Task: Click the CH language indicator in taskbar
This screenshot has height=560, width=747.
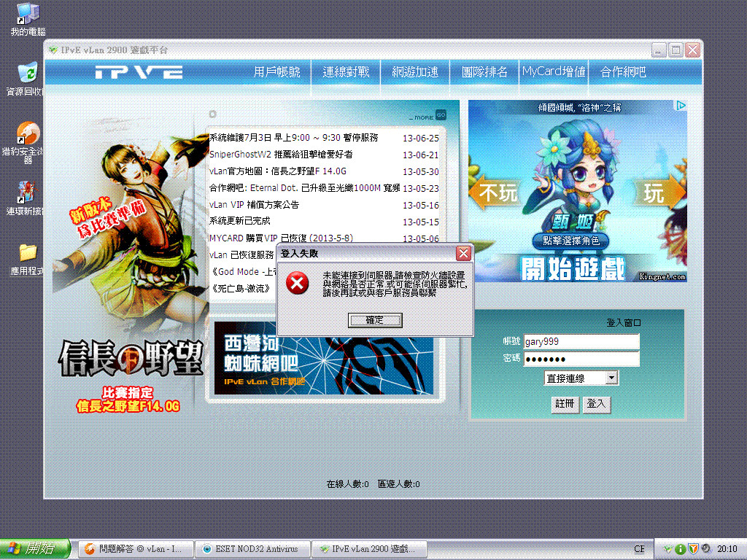Action: point(639,549)
